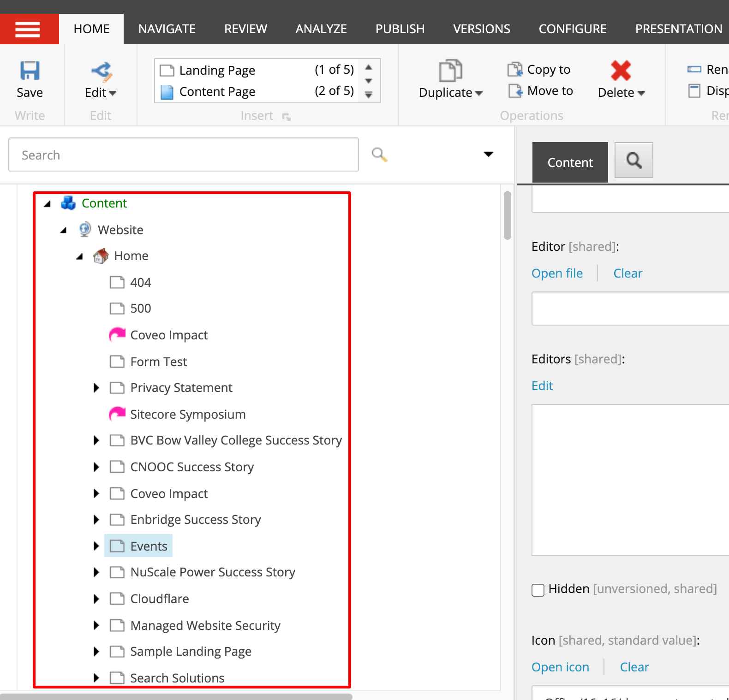Select the Managed Website Security item

(x=205, y=626)
